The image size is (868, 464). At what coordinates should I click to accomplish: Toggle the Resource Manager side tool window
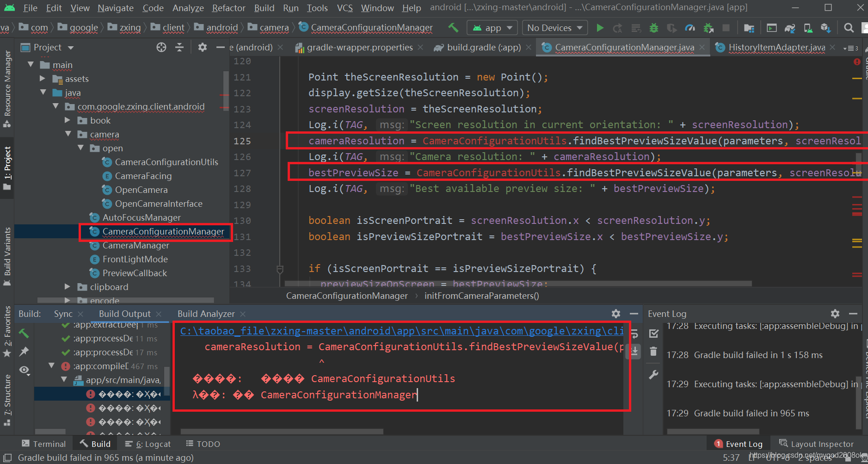tap(7, 89)
